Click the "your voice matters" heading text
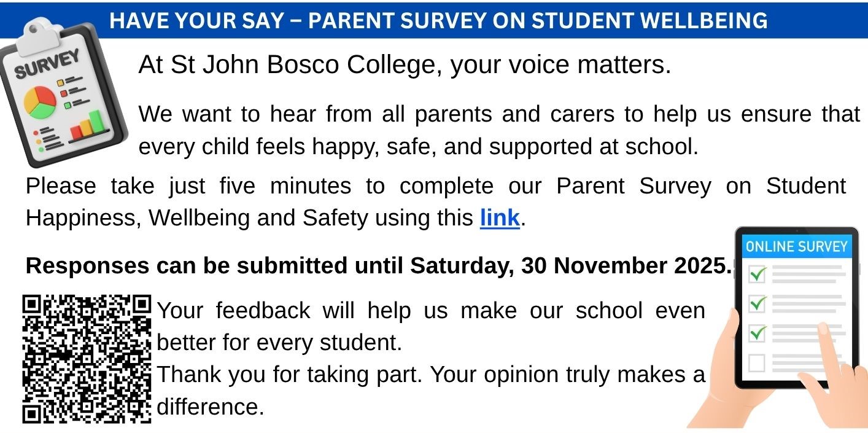The height and width of the screenshot is (433, 868). 405,65
